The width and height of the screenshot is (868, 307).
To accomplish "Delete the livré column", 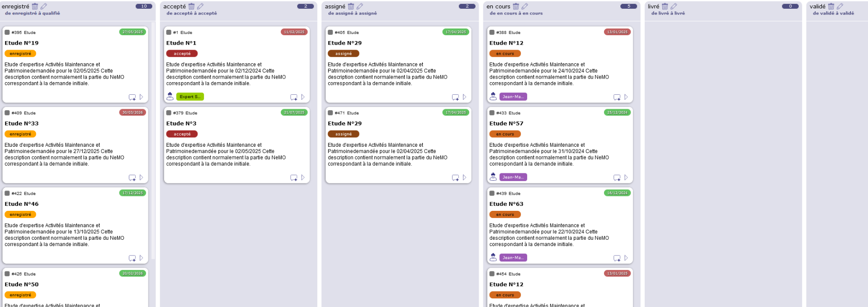I will [665, 6].
